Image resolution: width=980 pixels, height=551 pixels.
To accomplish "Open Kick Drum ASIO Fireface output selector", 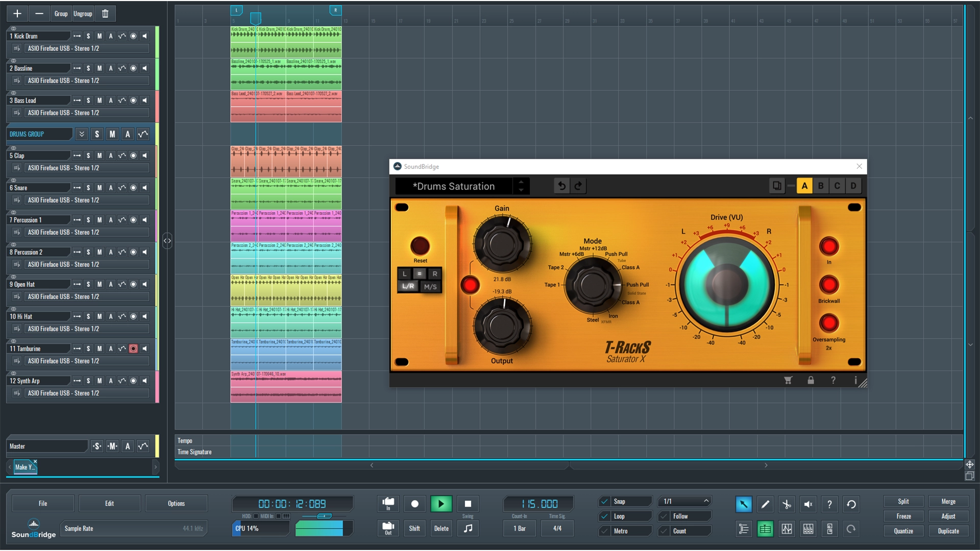I will coord(87,48).
